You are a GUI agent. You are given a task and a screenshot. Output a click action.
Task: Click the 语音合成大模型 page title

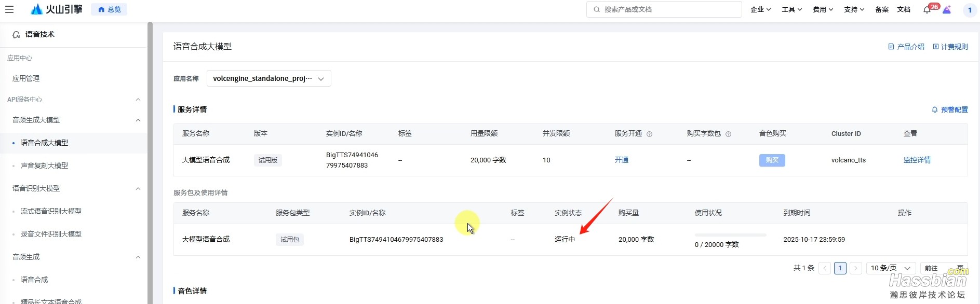(x=203, y=47)
